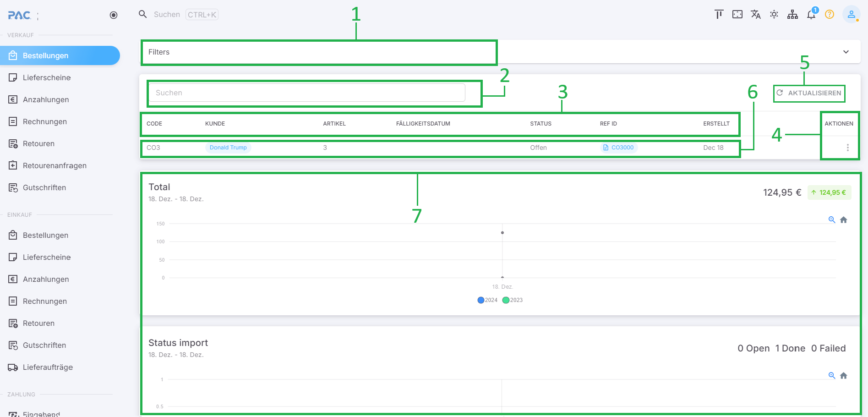The image size is (868, 417).
Task: Click the top navigation layout icon
Action: click(719, 15)
